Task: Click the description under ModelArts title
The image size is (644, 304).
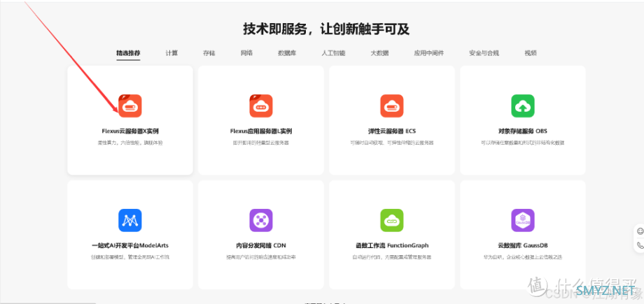Action: point(130,257)
